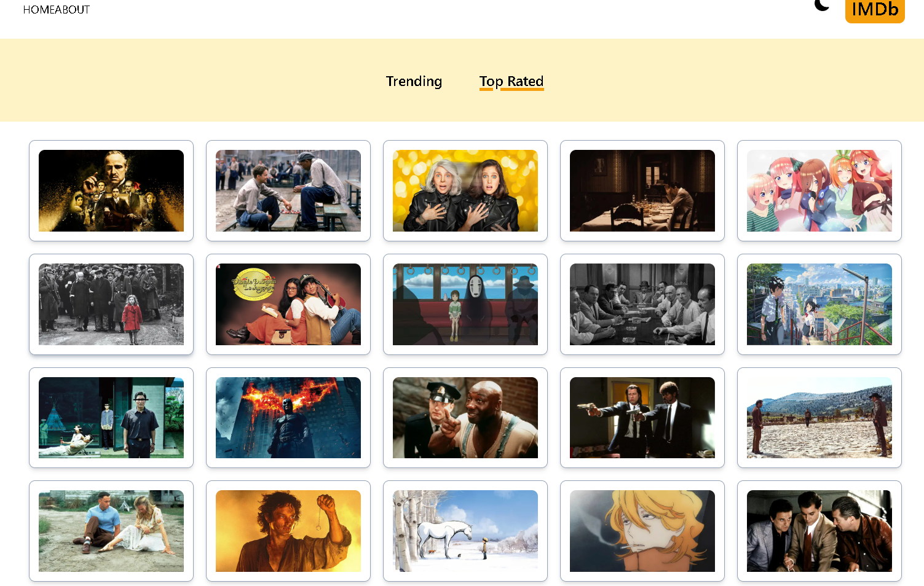Screen dimensions: 924x586
Task: Click the orange IMDb logo
Action: [875, 10]
